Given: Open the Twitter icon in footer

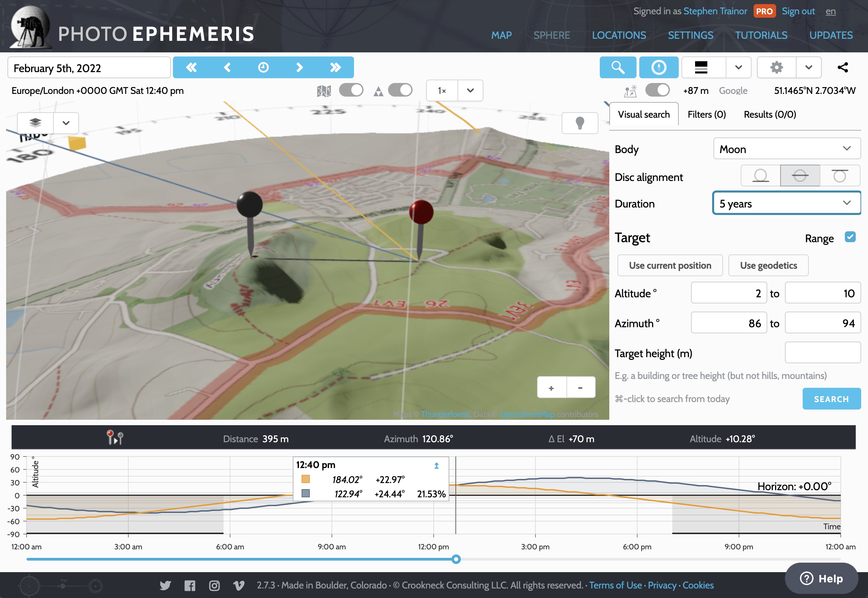Looking at the screenshot, I should click(x=165, y=585).
